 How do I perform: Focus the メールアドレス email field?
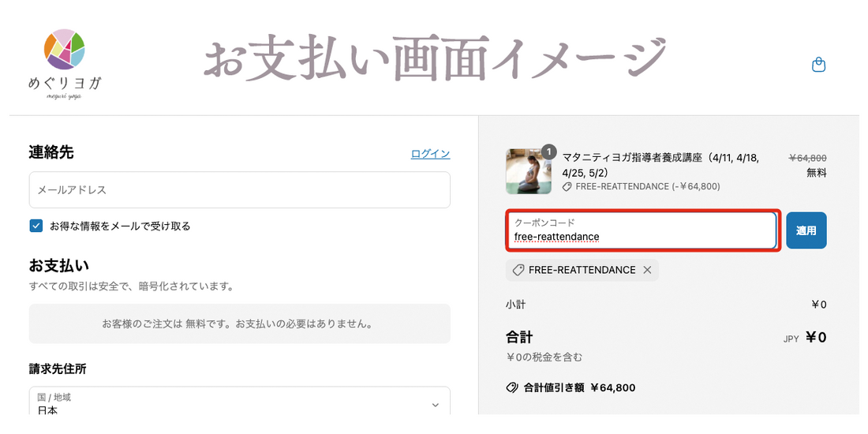coord(239,190)
